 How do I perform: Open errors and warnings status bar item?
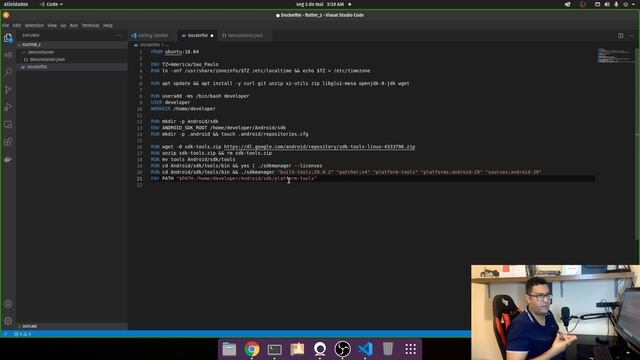click(23, 334)
